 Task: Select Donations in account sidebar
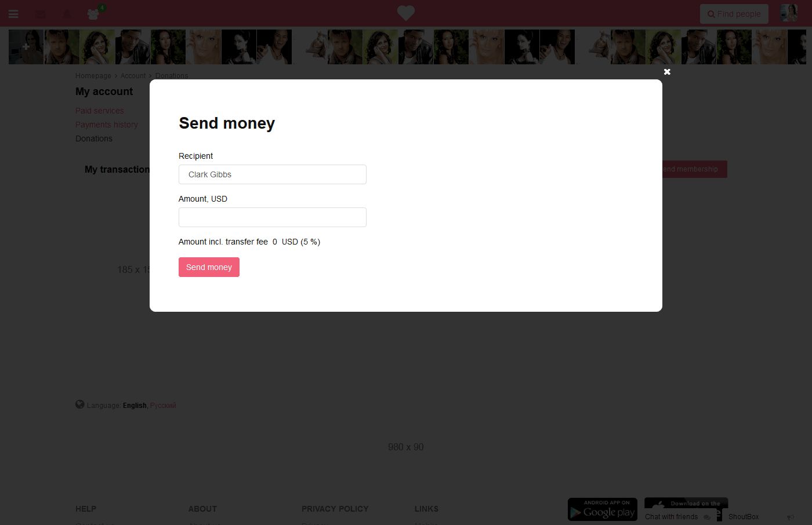(94, 138)
